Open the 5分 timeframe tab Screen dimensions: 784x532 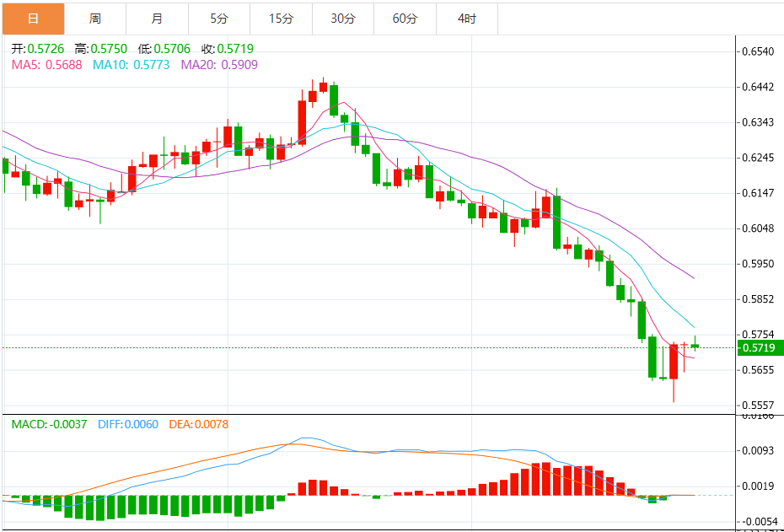click(x=219, y=19)
